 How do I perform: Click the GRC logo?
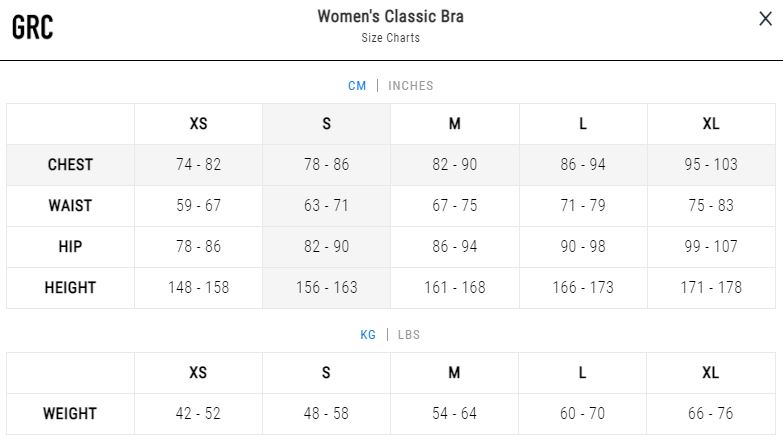(x=32, y=27)
